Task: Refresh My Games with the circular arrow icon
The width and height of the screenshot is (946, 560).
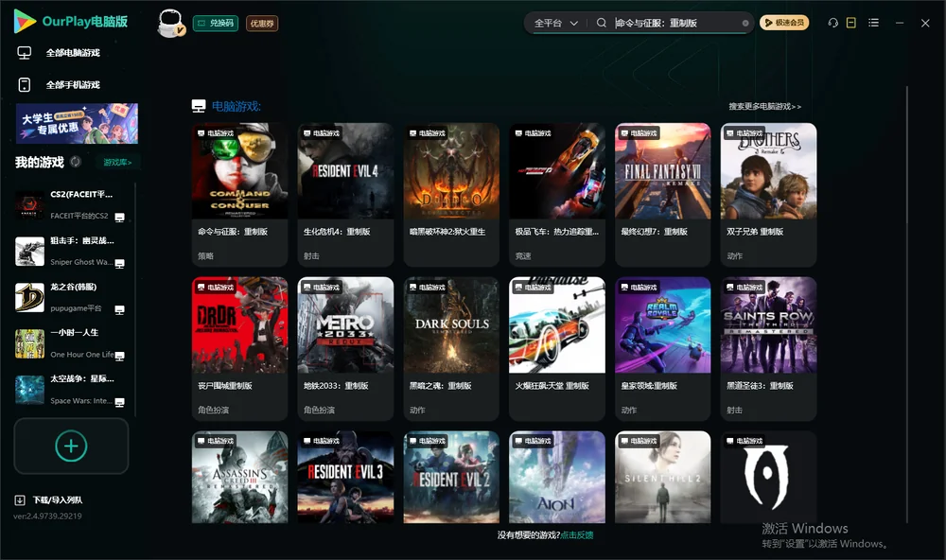Action: click(x=76, y=162)
